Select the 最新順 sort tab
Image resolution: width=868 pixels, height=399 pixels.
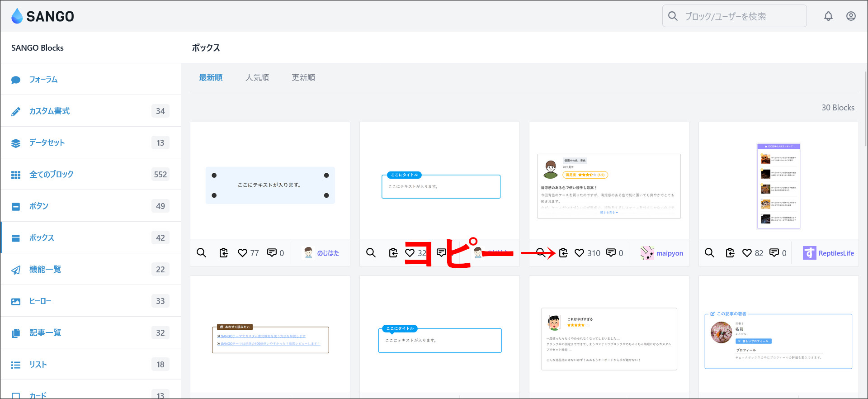point(211,78)
